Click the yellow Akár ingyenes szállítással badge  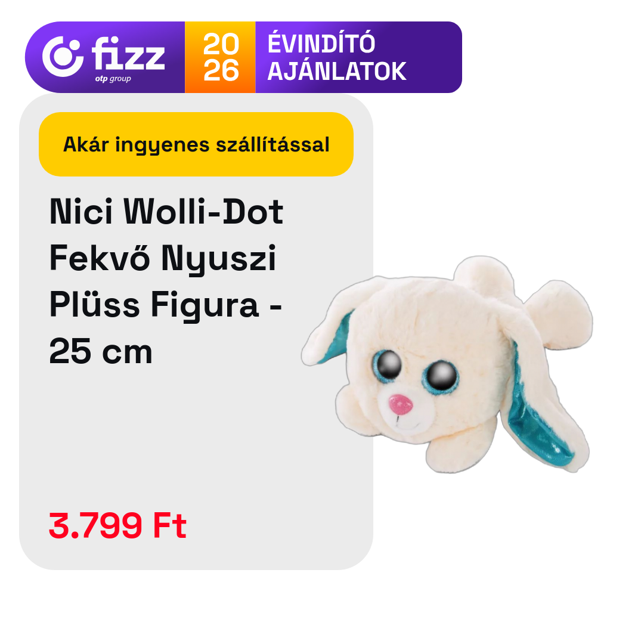coord(196,144)
